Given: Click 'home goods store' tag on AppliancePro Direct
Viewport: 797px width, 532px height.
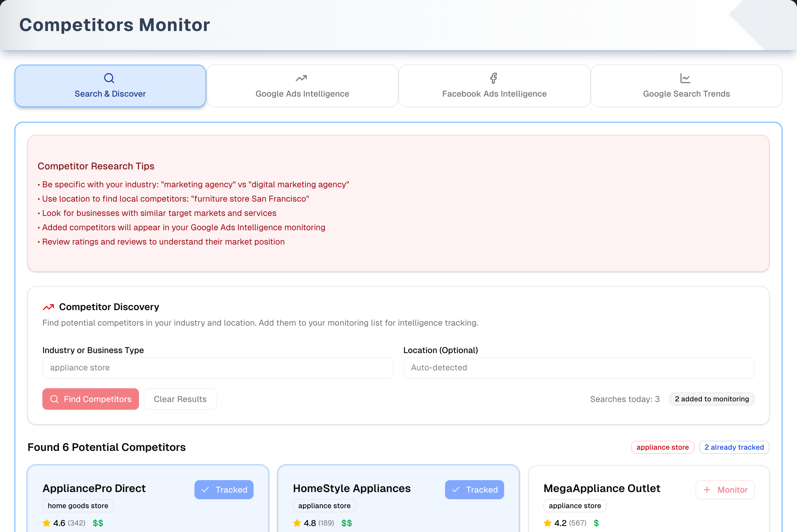Looking at the screenshot, I should pos(78,505).
